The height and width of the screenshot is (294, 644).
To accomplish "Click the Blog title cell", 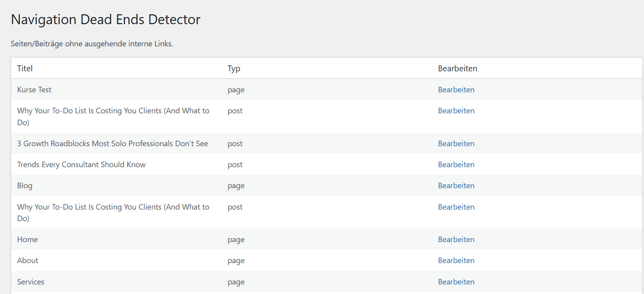I will click(25, 185).
